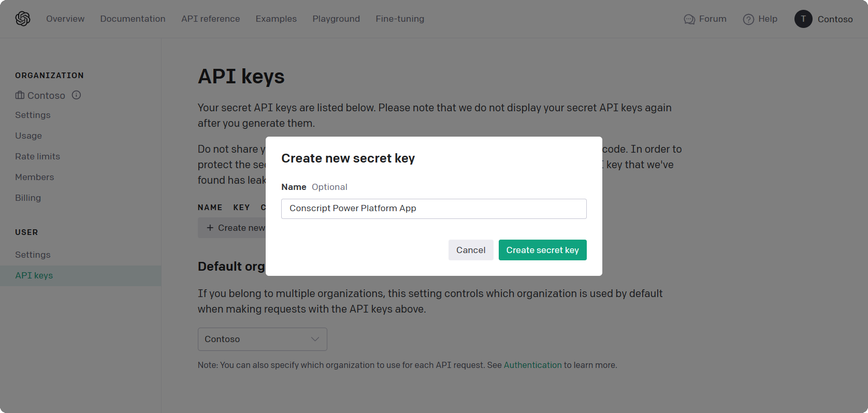The image size is (868, 413).
Task: Open the API reference page
Action: click(x=210, y=19)
